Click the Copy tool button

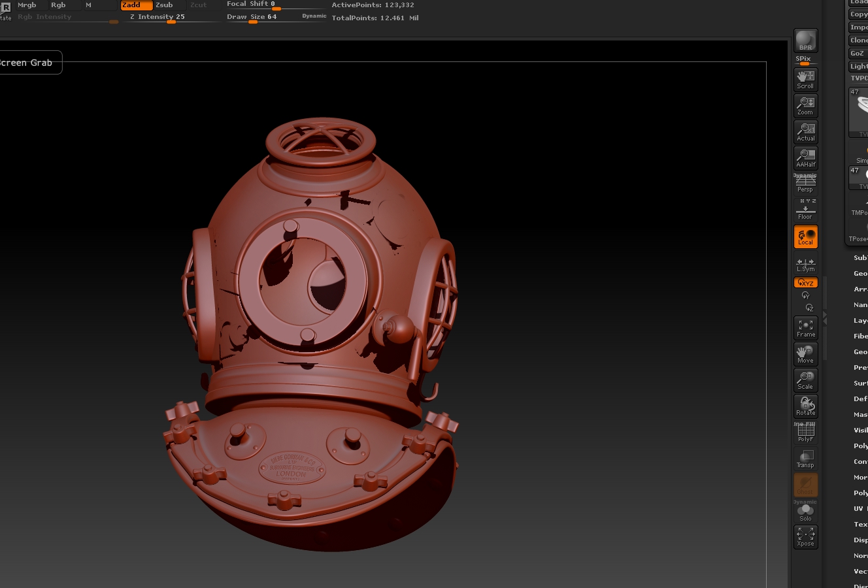coord(858,14)
